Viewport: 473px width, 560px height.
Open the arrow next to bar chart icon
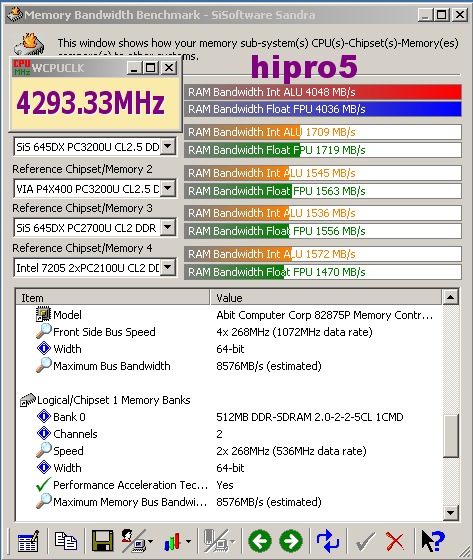coord(188,542)
